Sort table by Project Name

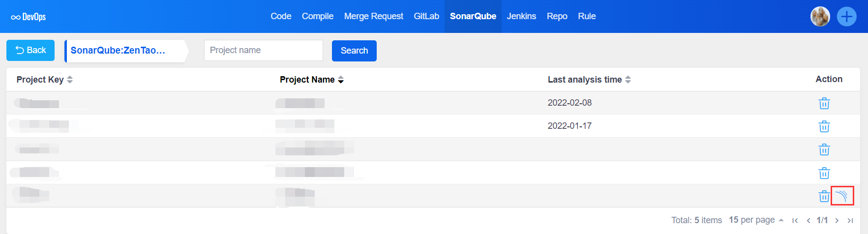[x=341, y=80]
